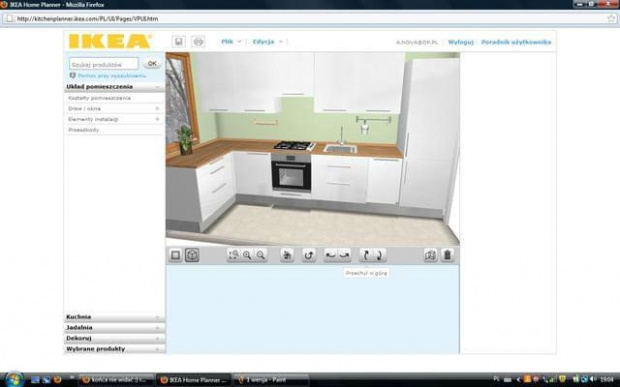Switch to 3D view mode

pyautogui.click(x=192, y=255)
